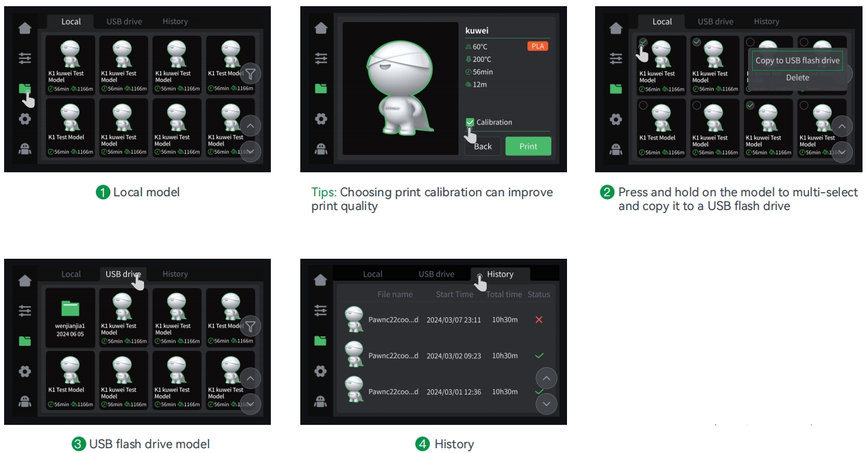Check third top-row model circle in multi-select screen
The image size is (868, 453).
[750, 43]
